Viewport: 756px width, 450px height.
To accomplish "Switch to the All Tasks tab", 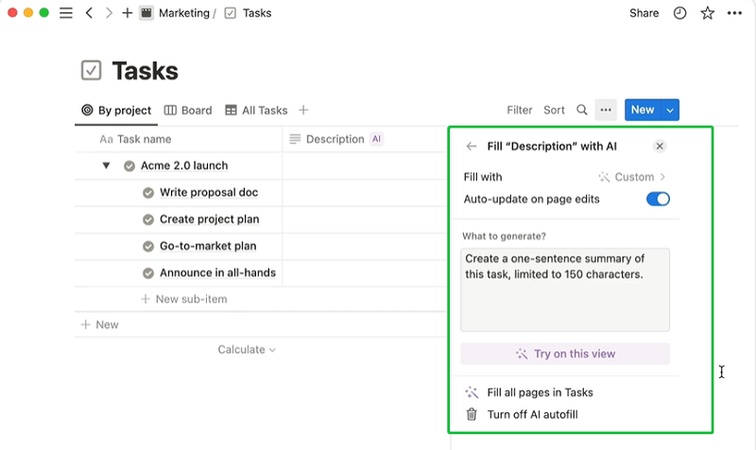I will 256,110.
